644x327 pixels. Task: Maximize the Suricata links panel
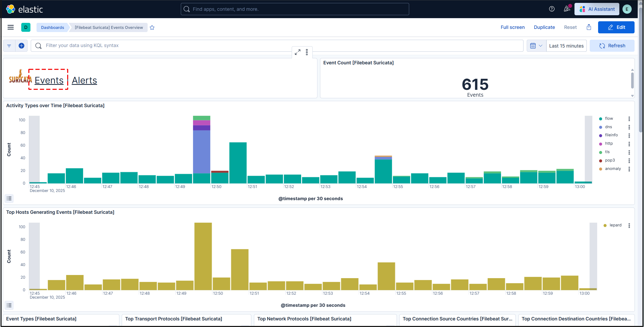pos(297,52)
